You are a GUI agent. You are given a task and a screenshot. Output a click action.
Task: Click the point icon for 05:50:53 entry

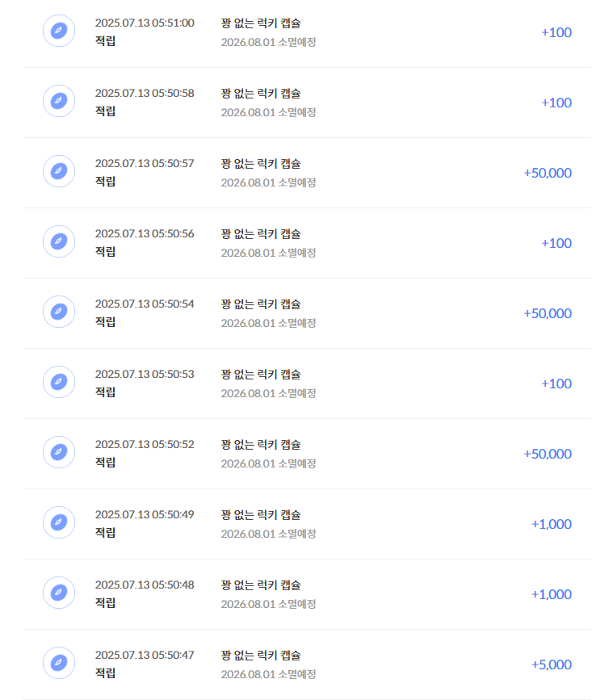coord(58,382)
